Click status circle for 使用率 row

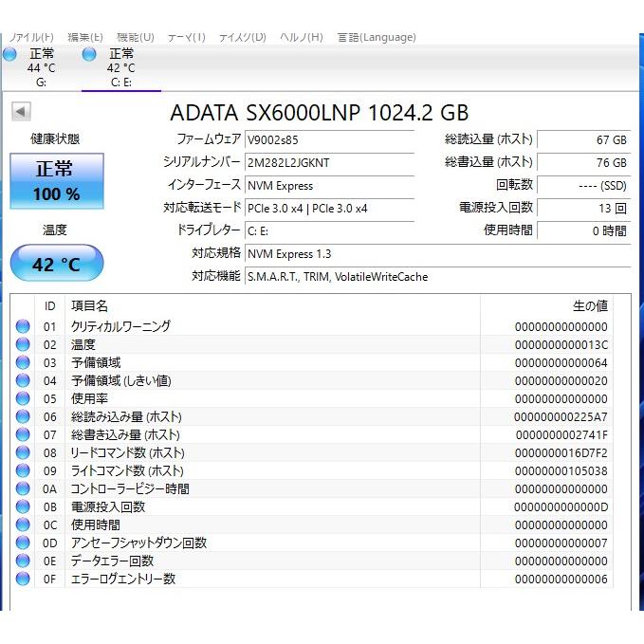coord(23,398)
